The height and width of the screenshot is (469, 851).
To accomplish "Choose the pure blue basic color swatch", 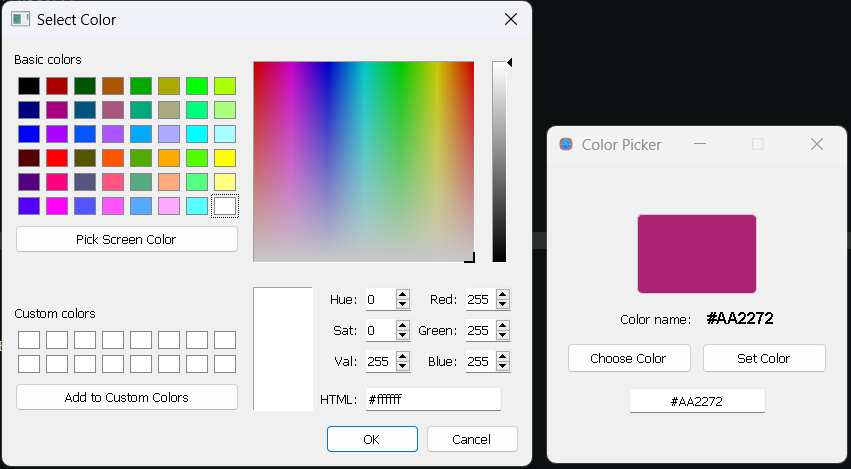I will click(29, 134).
